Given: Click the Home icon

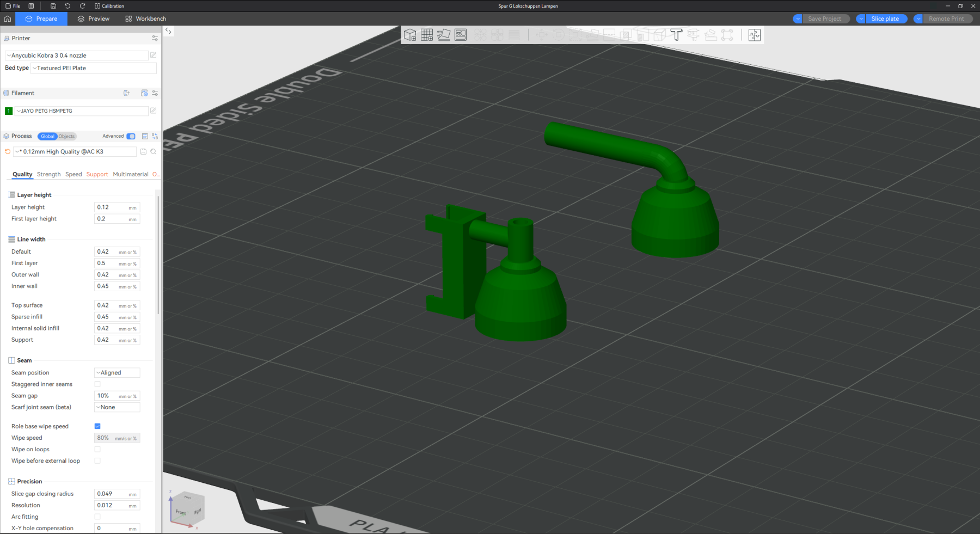Looking at the screenshot, I should click(x=8, y=19).
